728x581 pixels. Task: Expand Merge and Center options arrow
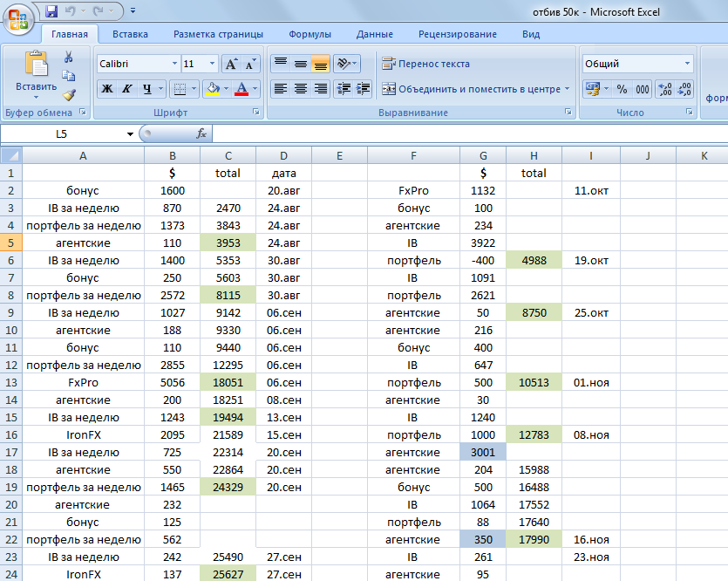coord(567,89)
